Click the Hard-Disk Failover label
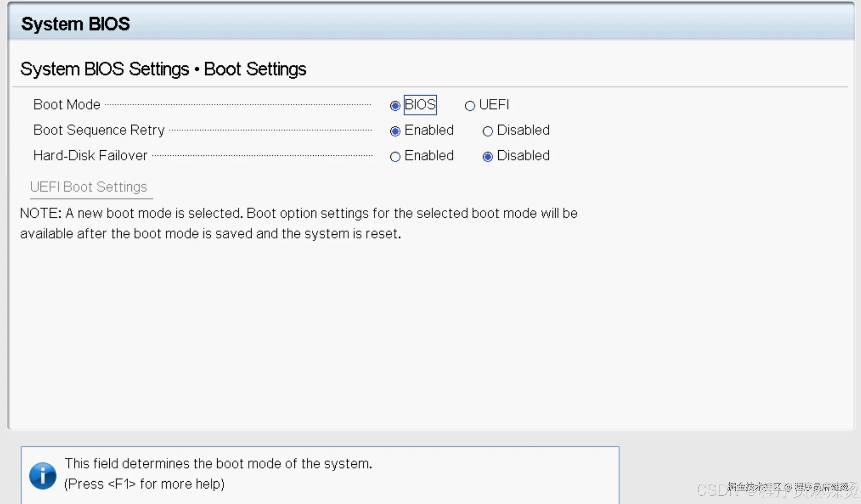861x504 pixels. pos(90,156)
